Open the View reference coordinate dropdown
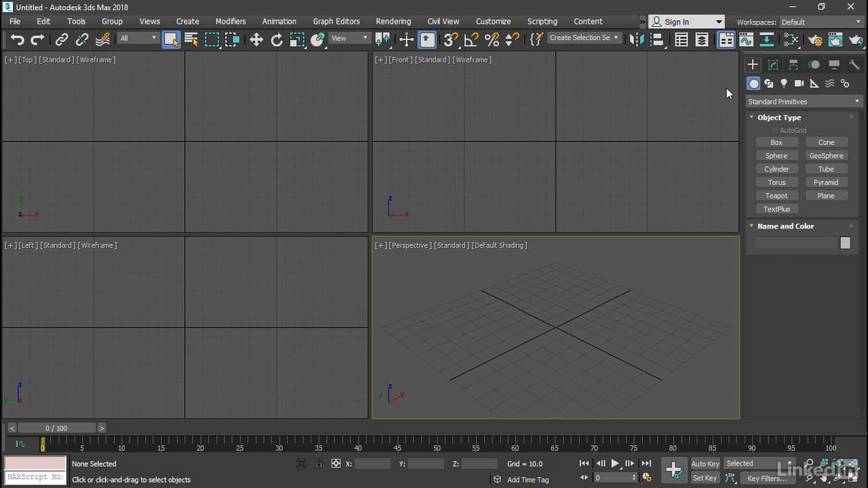Image resolution: width=868 pixels, height=488 pixels. [349, 39]
